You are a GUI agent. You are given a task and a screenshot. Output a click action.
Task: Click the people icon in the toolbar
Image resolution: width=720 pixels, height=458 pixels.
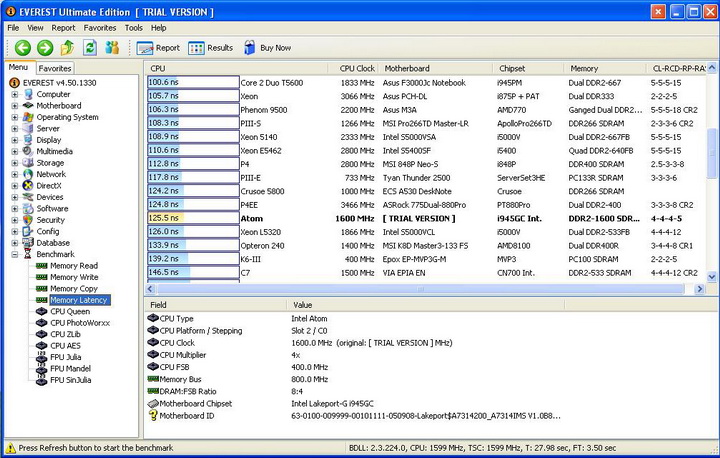pos(112,47)
